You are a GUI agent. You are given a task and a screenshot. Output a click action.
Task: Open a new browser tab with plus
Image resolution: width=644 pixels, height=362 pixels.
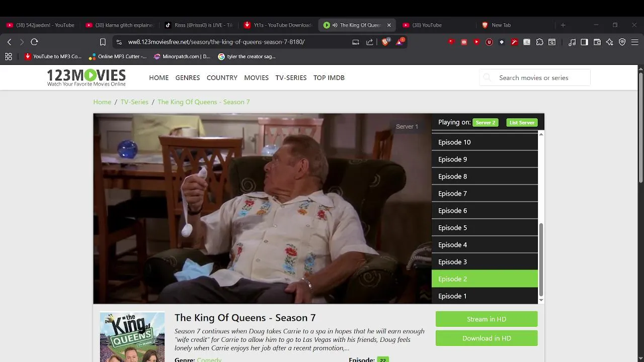(563, 25)
